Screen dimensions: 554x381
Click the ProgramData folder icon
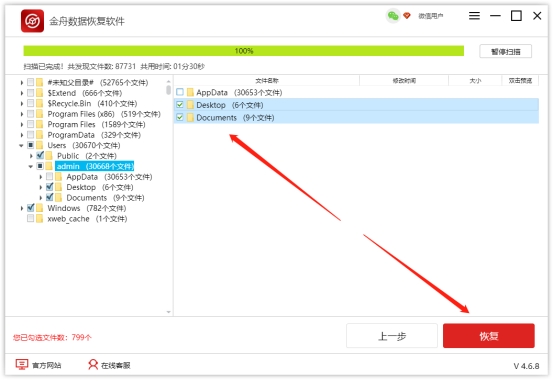pos(40,135)
